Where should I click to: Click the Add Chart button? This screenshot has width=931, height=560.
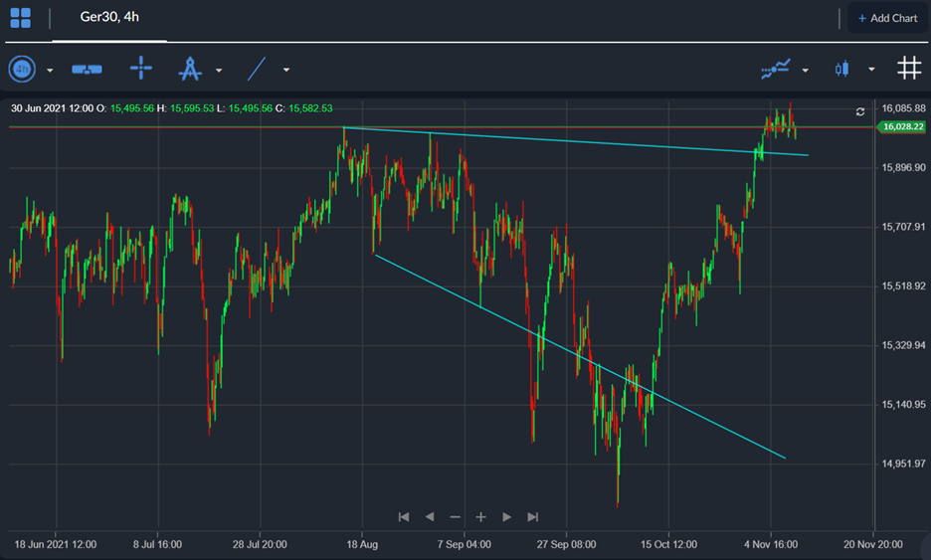click(x=887, y=19)
